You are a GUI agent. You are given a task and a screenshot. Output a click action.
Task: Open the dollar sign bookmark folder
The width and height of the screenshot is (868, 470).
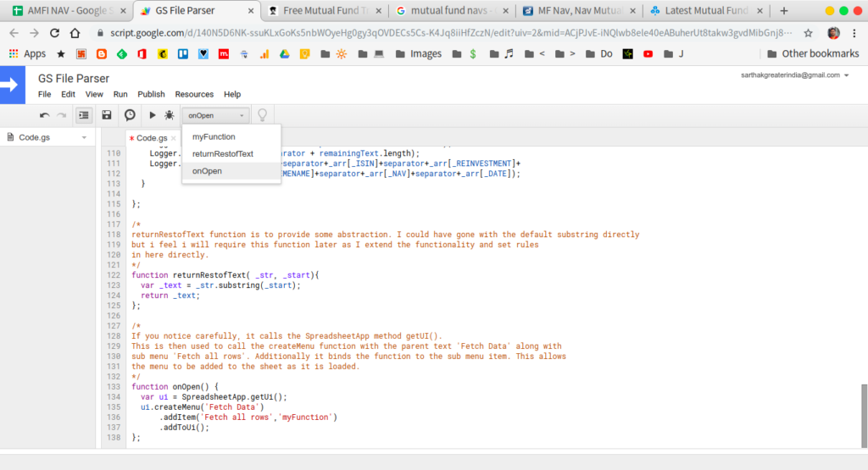[x=465, y=53]
